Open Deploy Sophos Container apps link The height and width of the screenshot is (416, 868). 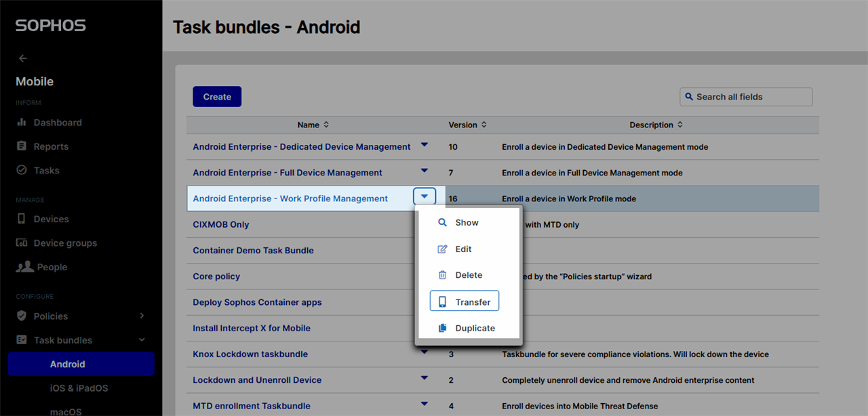tap(257, 302)
